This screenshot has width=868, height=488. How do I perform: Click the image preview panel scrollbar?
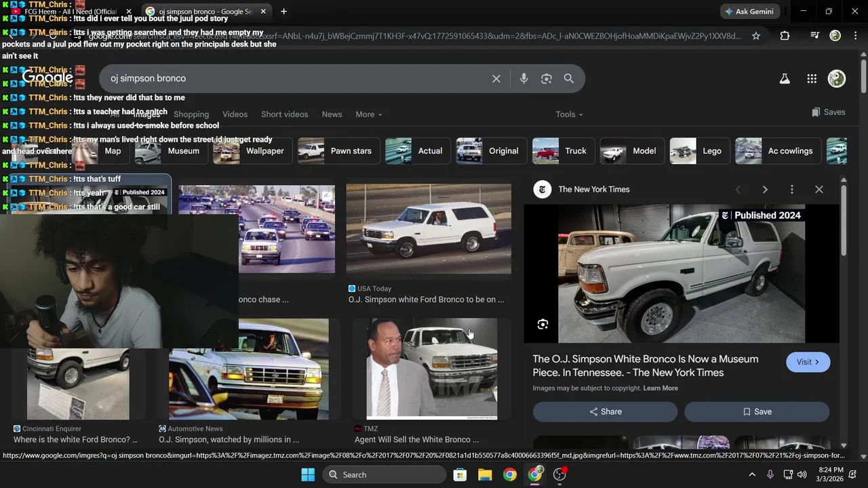coord(844,222)
